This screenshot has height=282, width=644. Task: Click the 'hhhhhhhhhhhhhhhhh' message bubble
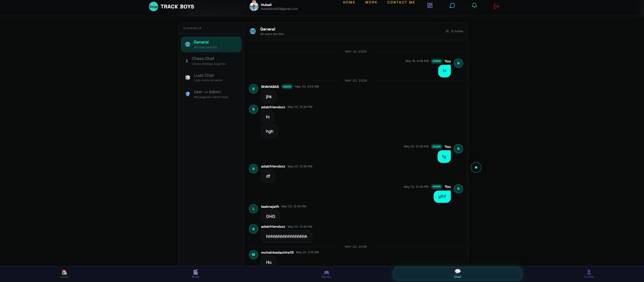click(x=287, y=236)
